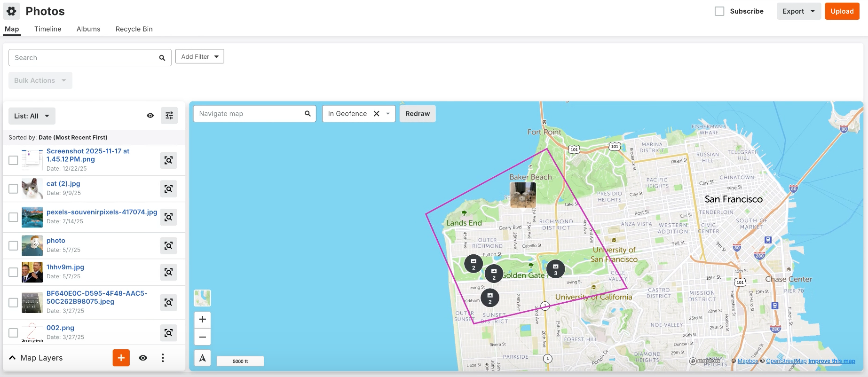Tick the checkbox for the 'photo' item
The image size is (868, 377).
pos(13,246)
